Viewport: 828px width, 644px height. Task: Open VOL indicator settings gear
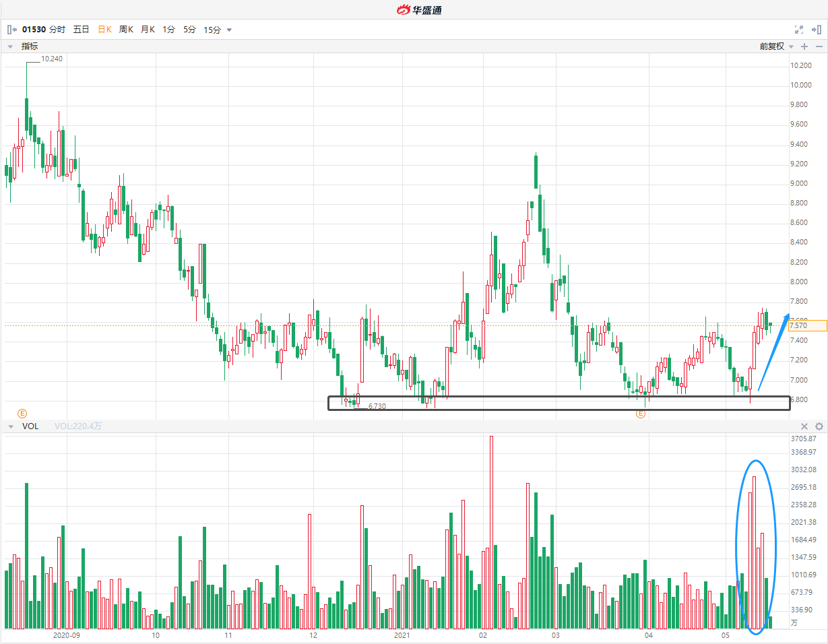(819, 426)
